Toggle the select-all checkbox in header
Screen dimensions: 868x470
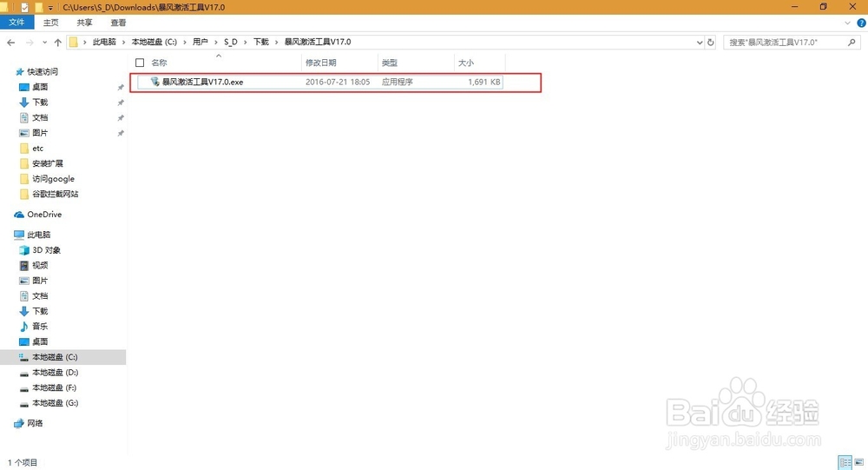140,63
